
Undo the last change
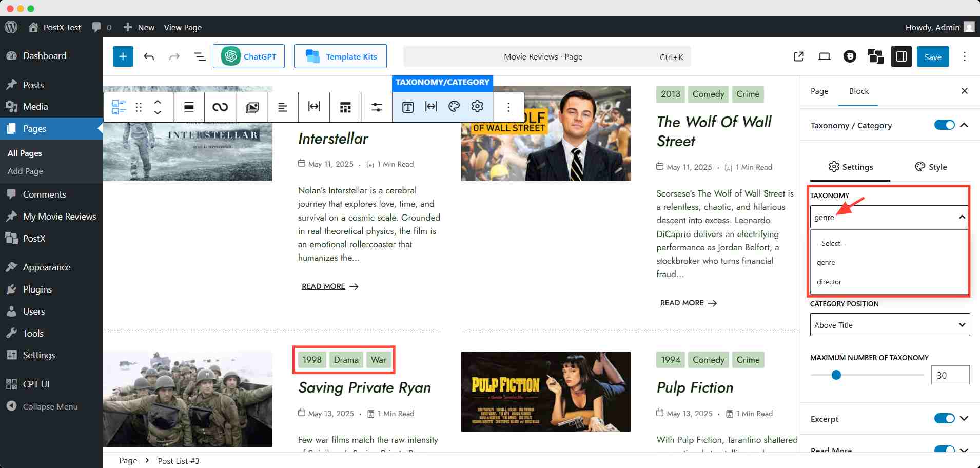point(149,56)
